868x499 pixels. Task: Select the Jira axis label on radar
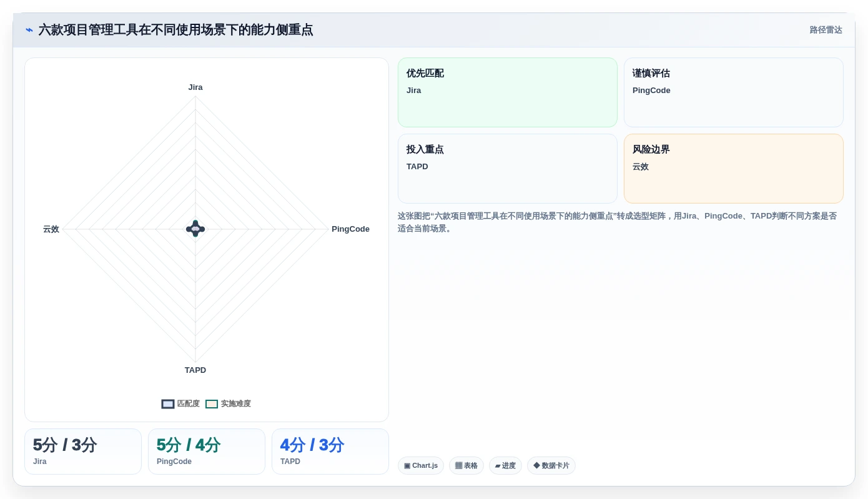tap(195, 87)
